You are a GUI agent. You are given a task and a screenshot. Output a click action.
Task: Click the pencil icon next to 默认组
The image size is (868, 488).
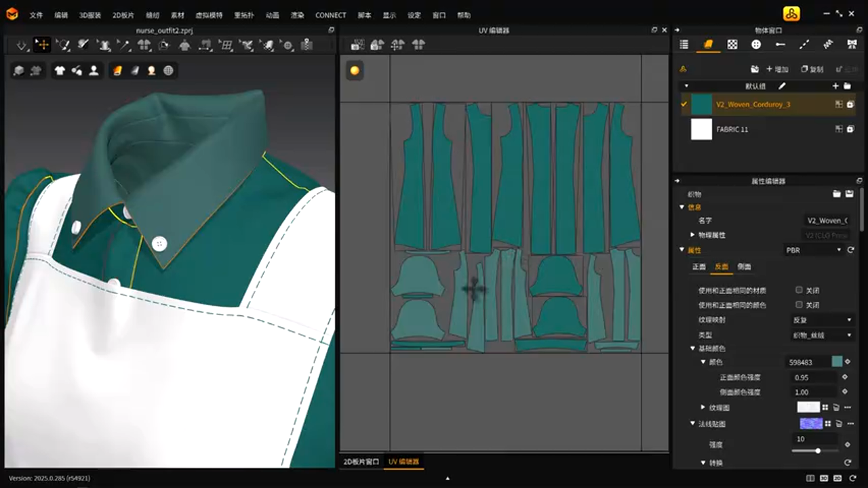point(782,86)
